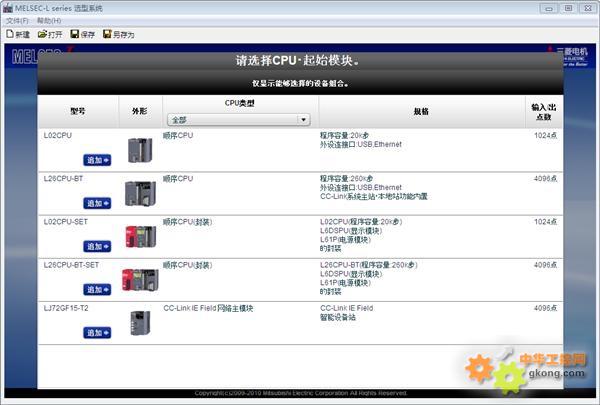
Task: Click the 型号 column header
Action: [x=78, y=111]
